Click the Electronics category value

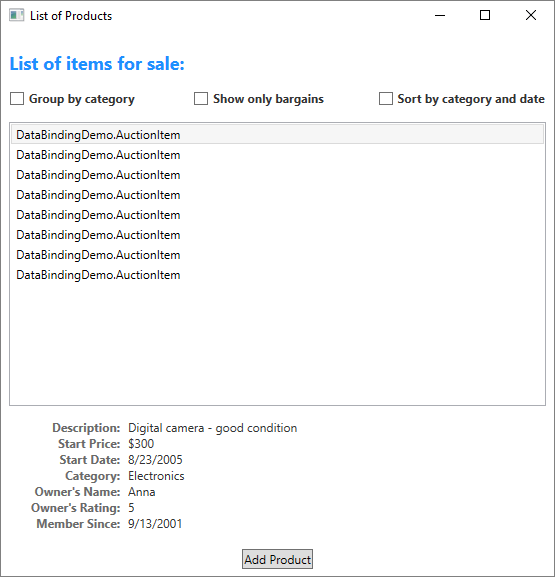coord(156,476)
